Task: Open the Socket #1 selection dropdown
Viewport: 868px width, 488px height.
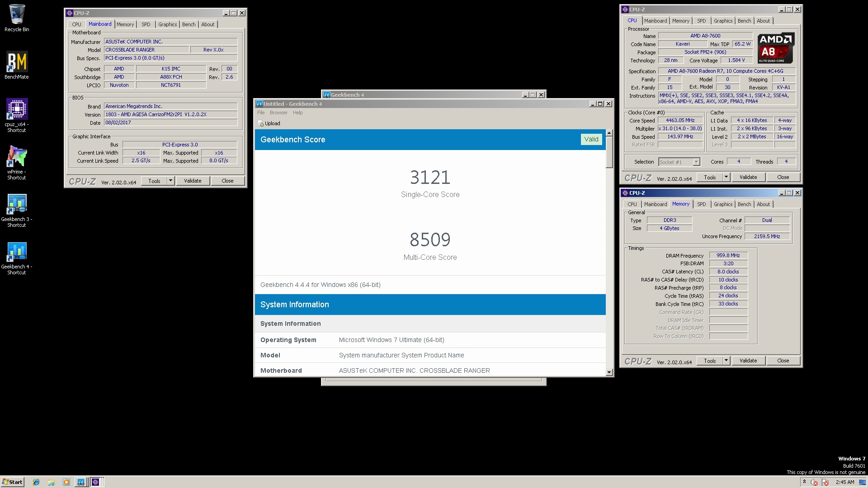Action: (679, 162)
